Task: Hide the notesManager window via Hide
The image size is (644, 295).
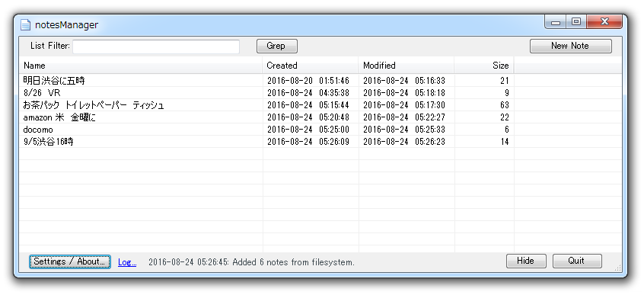Action: (x=526, y=261)
